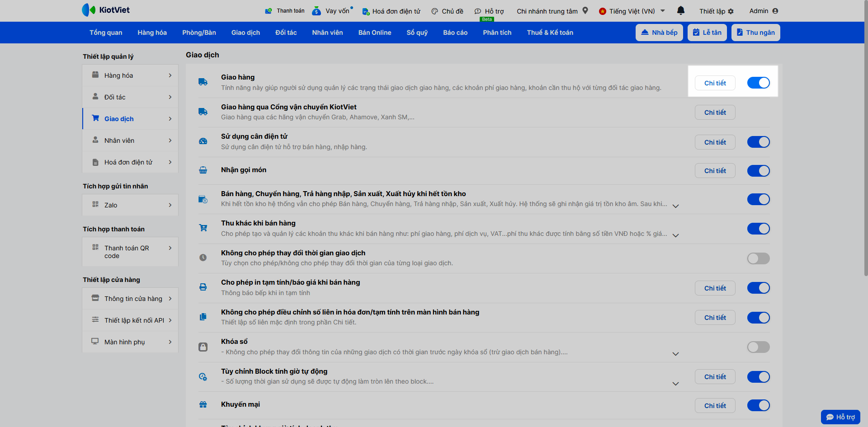This screenshot has width=868, height=427.
Task: Click the branch location pin icon
Action: 585,10
